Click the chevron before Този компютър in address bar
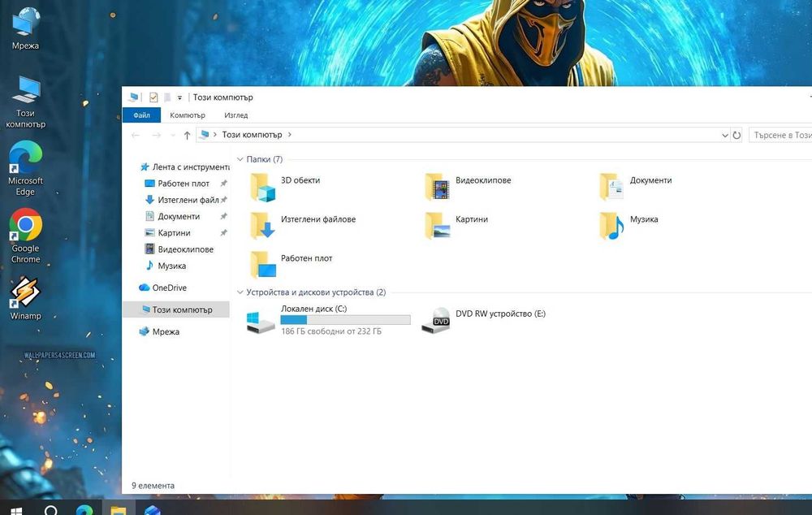Screen dimensions: 812x515 [215, 135]
